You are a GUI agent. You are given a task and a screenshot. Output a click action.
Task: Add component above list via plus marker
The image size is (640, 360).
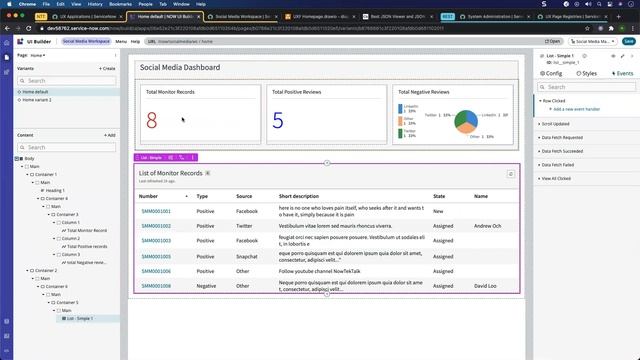(327, 163)
